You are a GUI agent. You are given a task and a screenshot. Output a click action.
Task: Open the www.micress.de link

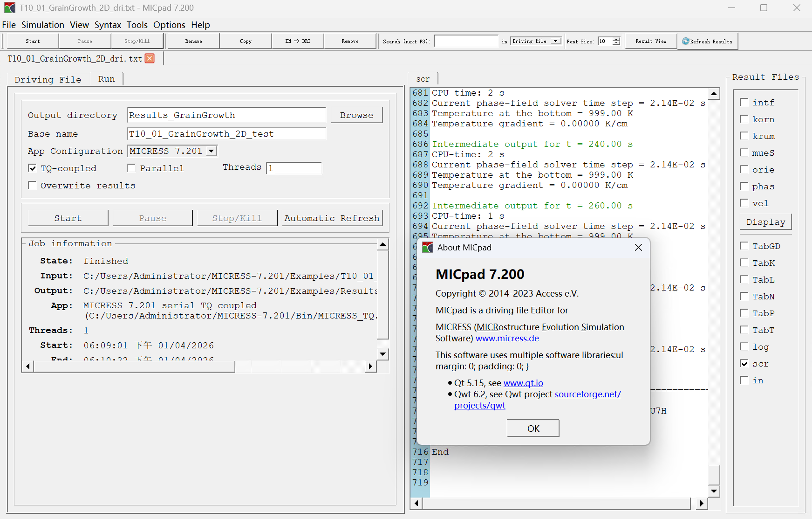[x=507, y=339]
